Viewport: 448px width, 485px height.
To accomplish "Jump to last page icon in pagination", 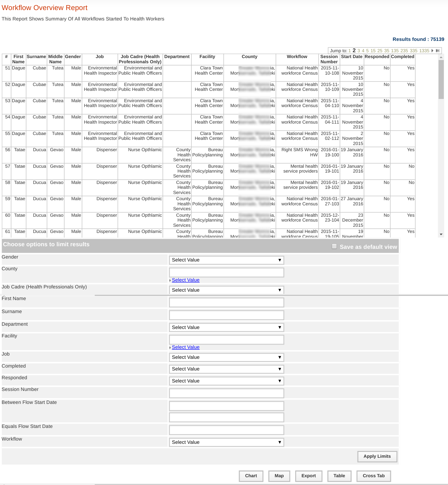I will click(x=438, y=51).
